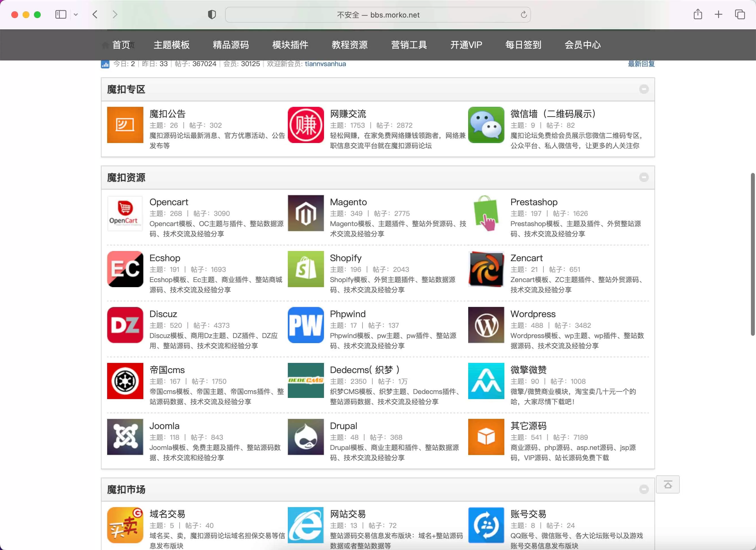
Task: Open the 域名交易 title link
Action: tap(167, 514)
